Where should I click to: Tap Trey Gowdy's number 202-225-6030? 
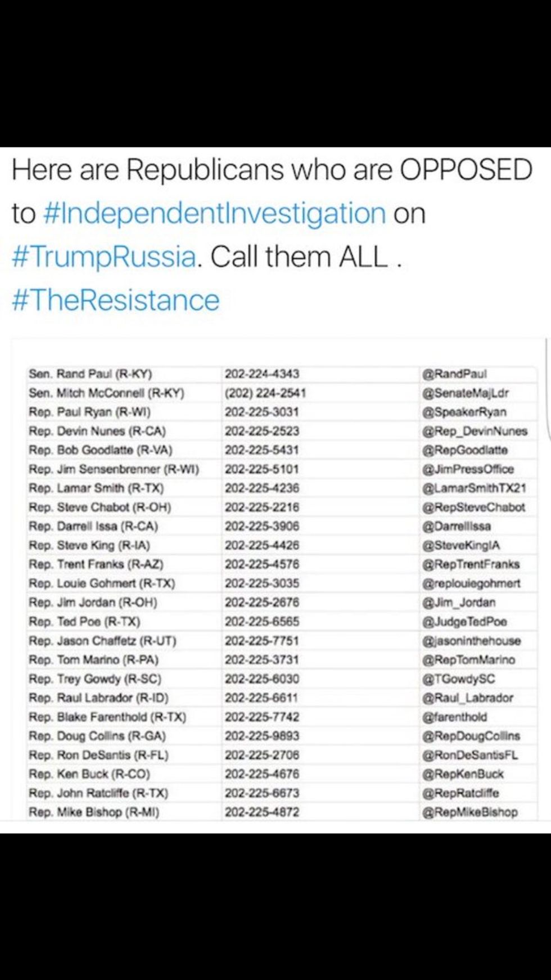coord(262,679)
